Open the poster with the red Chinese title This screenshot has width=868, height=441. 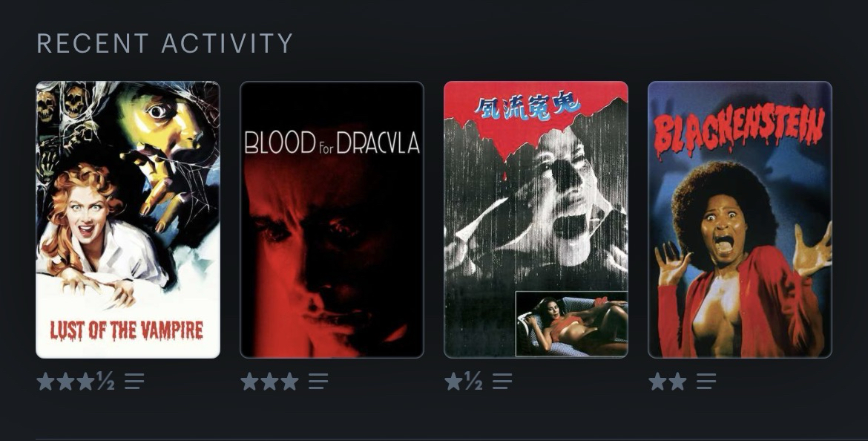click(536, 220)
